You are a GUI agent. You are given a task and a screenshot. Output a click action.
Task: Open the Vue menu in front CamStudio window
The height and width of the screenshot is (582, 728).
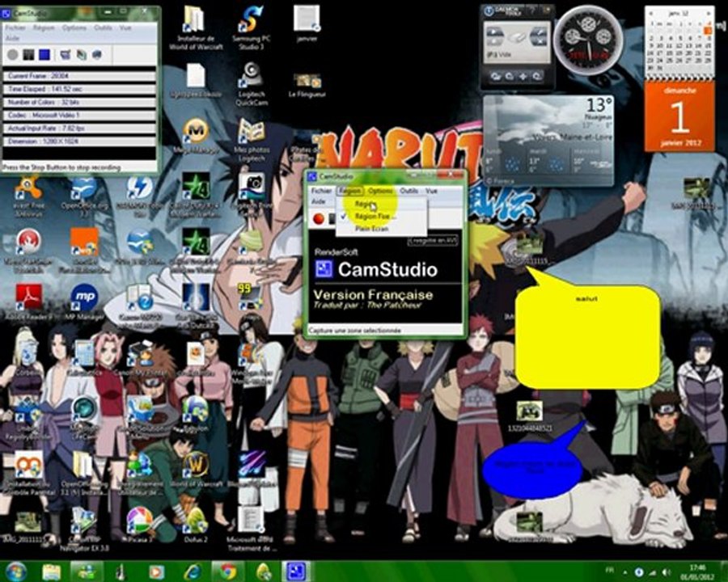(x=431, y=191)
